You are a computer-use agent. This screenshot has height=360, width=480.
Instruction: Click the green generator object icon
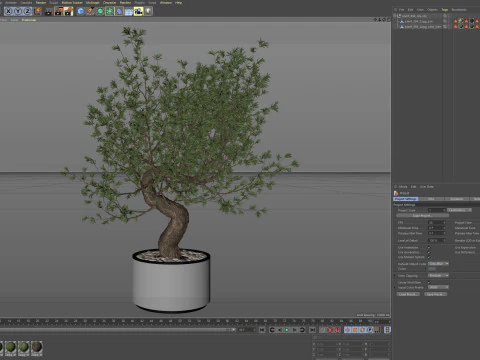pos(100,11)
